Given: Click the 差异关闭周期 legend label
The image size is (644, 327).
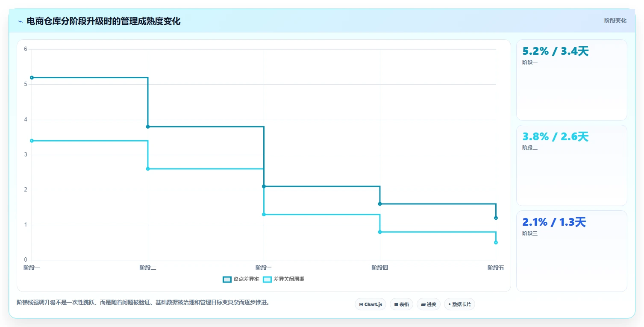Looking at the screenshot, I should 289,280.
